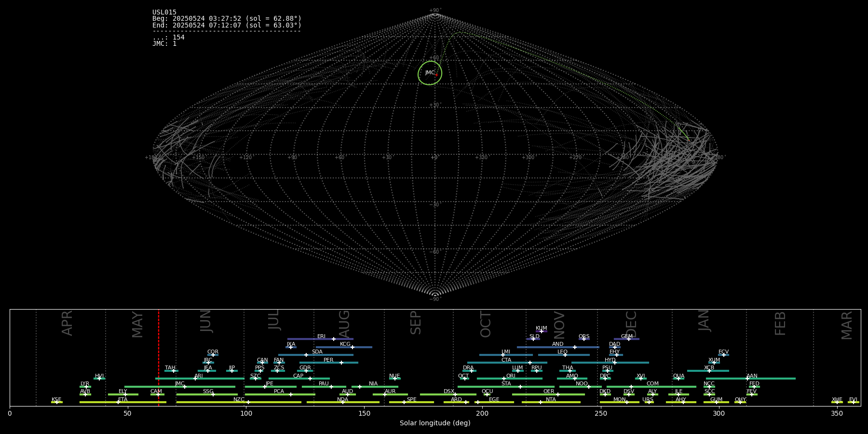The image size is (868, 434).
Task: Click the 250 tick on the solar longitude axis
Action: pyautogui.click(x=600, y=413)
